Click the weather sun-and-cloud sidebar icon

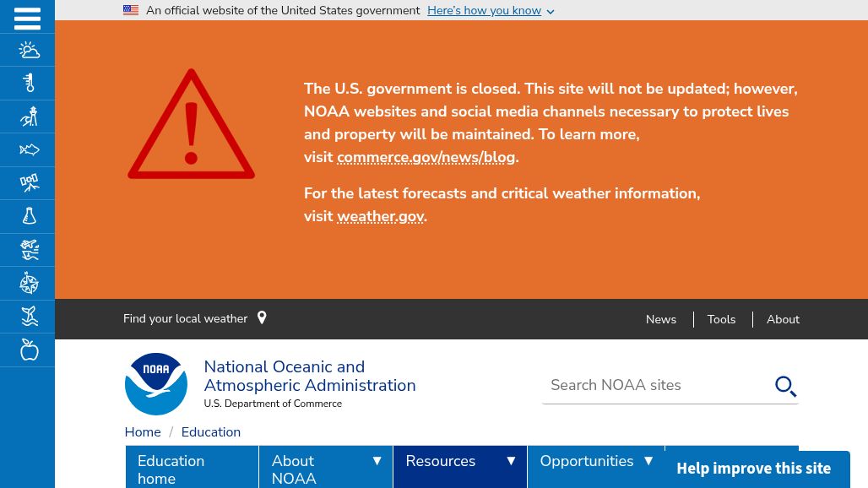tap(29, 51)
